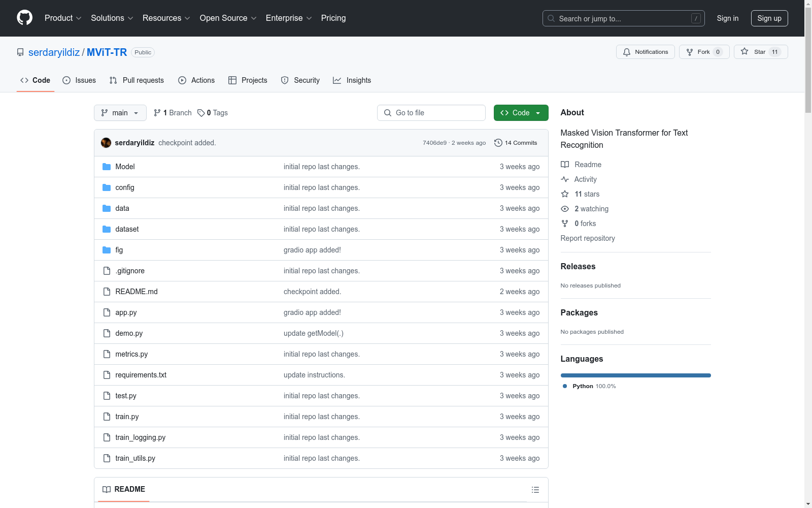Click the Fork icon
This screenshot has height=508, width=812.
[690, 52]
